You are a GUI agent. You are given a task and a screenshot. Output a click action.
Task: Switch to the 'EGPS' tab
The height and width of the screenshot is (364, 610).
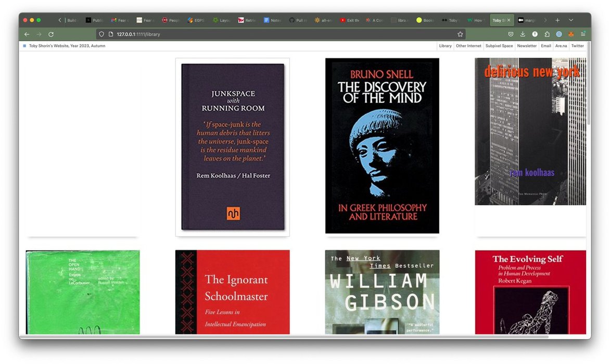(196, 20)
